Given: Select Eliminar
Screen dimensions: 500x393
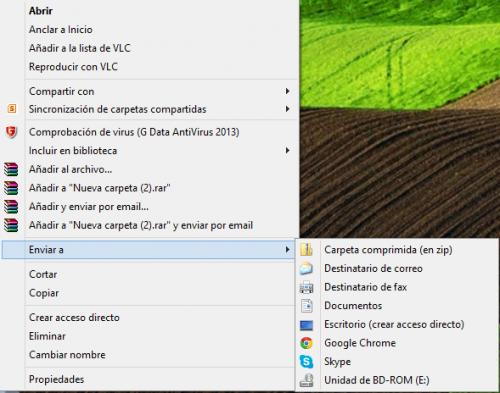Looking at the screenshot, I should point(47,336).
